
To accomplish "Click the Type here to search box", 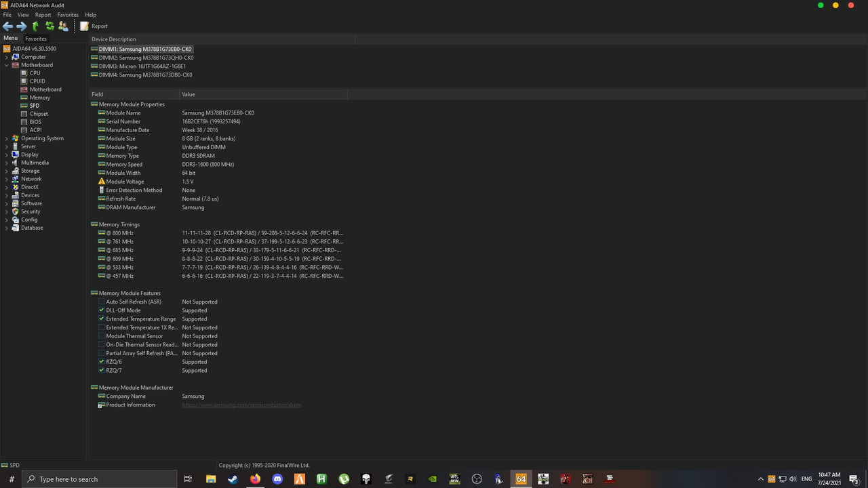I will coord(100,479).
